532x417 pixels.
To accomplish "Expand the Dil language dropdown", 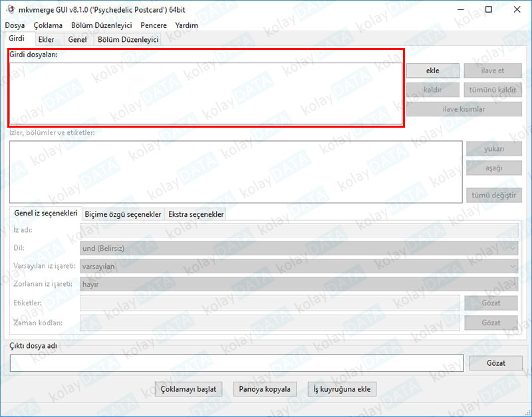I will [x=298, y=248].
